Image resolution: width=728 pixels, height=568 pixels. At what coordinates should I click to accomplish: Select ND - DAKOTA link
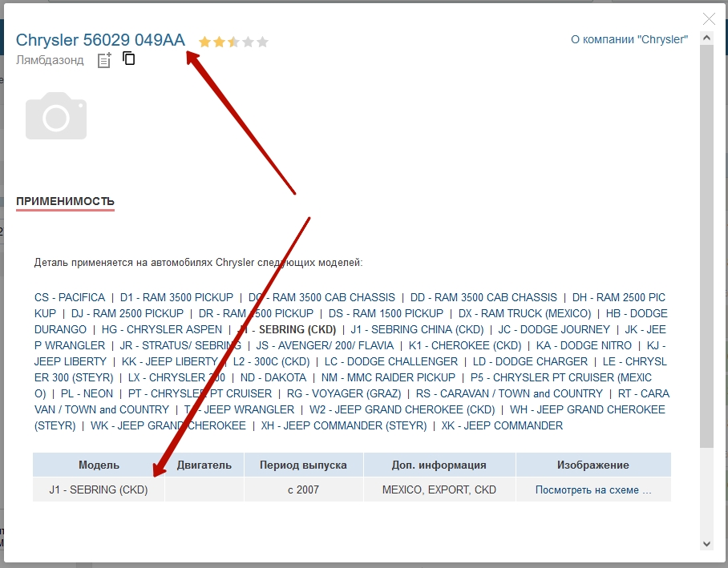coord(273,378)
